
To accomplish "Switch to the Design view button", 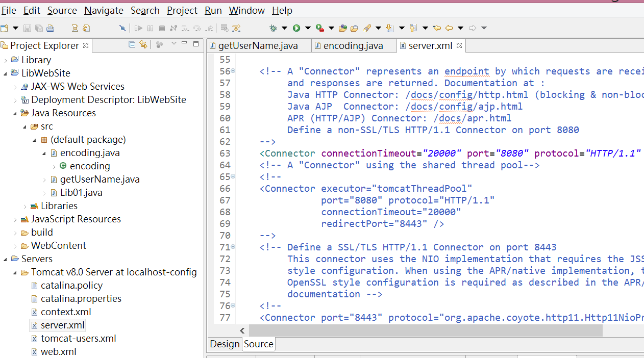I will click(225, 344).
